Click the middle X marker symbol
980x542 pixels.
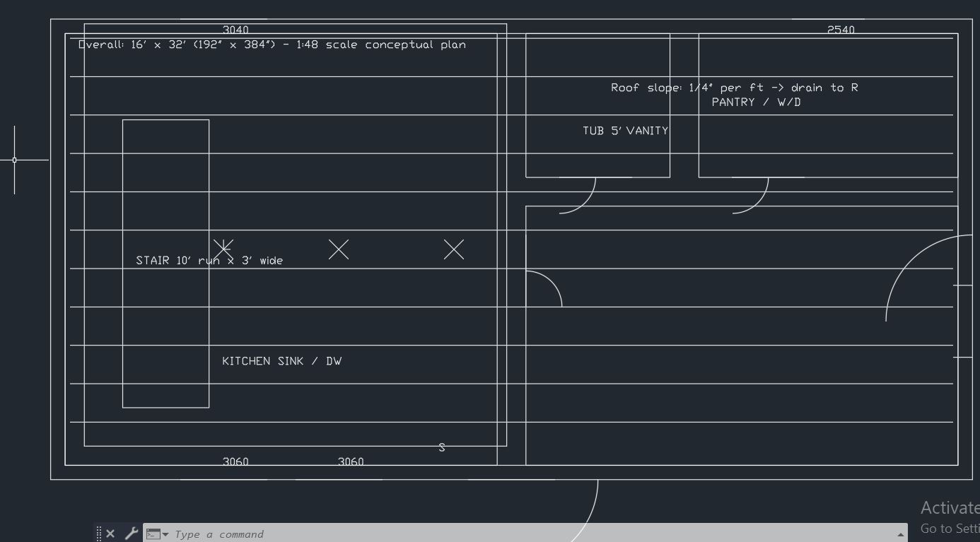(339, 249)
